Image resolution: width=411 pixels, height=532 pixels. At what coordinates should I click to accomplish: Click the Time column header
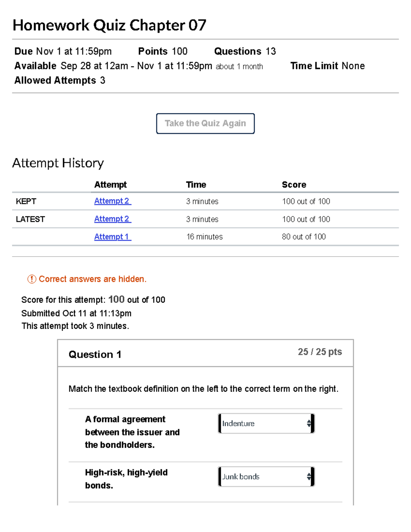click(196, 185)
